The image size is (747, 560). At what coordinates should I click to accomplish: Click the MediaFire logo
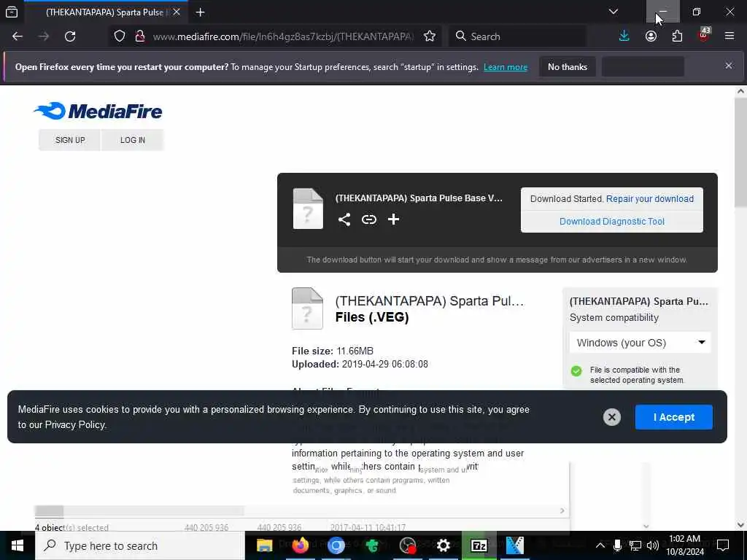98,111
